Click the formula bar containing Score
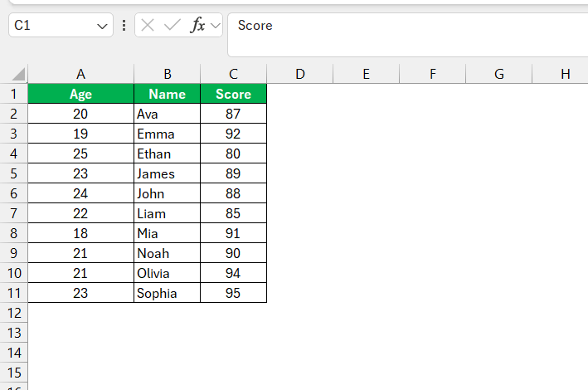Screen dimensions: 588x390 pos(408,35)
